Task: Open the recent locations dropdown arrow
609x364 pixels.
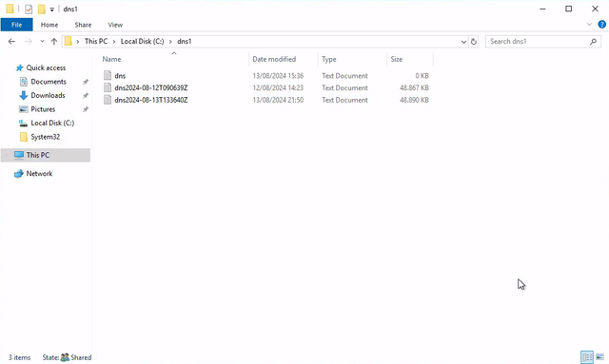Action: 42,42
